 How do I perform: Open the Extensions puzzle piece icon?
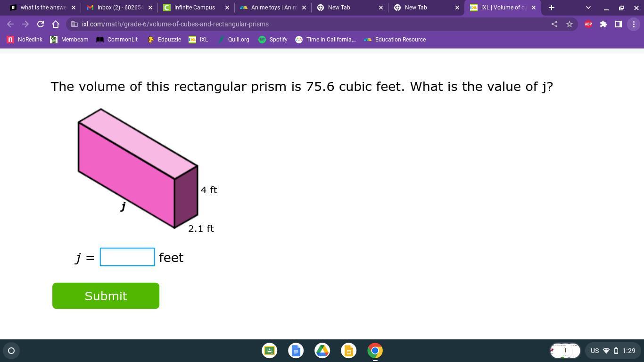pos(603,24)
